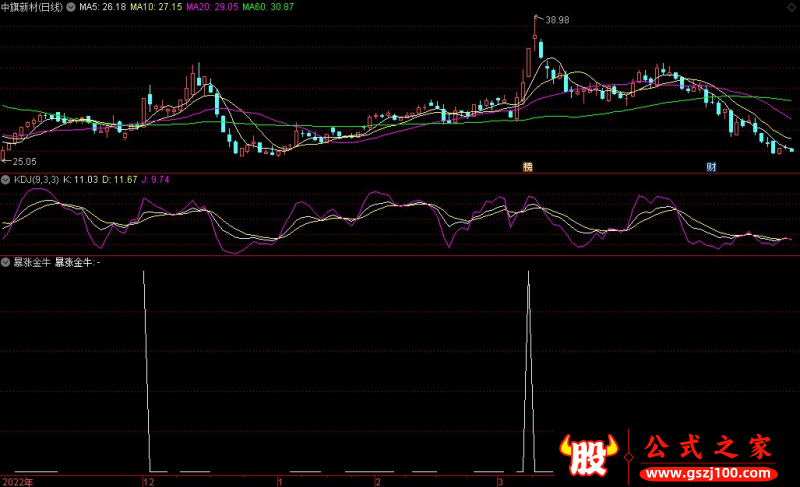Image resolution: width=800 pixels, height=487 pixels.
Task: Click the 暴涨金牛 indicator name label
Action: coord(31,262)
